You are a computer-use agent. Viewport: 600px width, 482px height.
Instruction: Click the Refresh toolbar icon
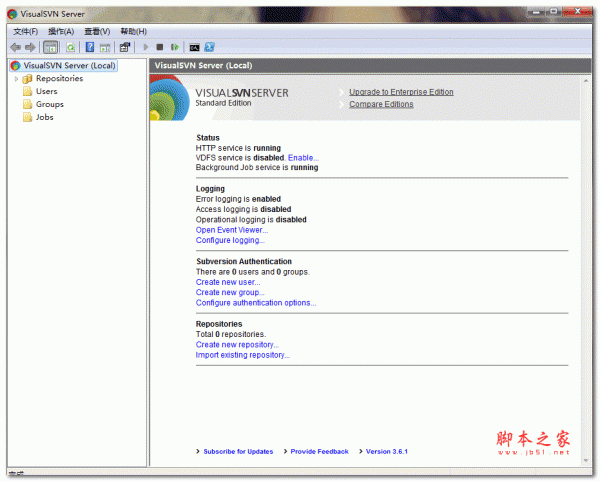pos(70,47)
